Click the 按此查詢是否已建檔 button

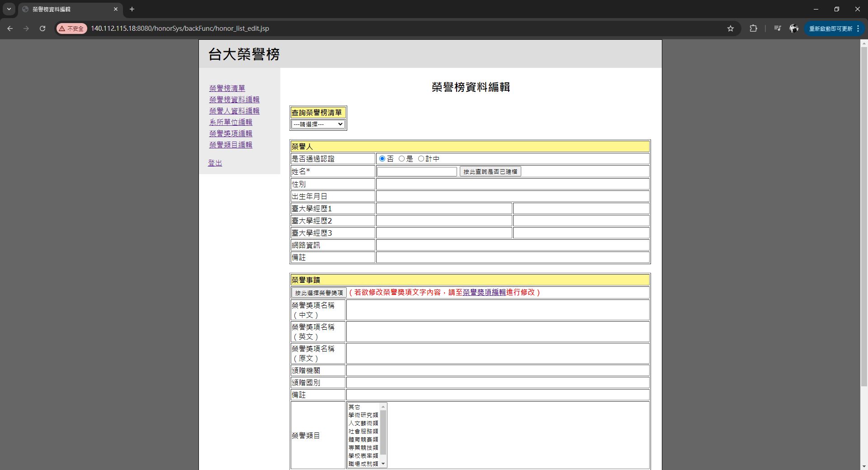tap(491, 171)
